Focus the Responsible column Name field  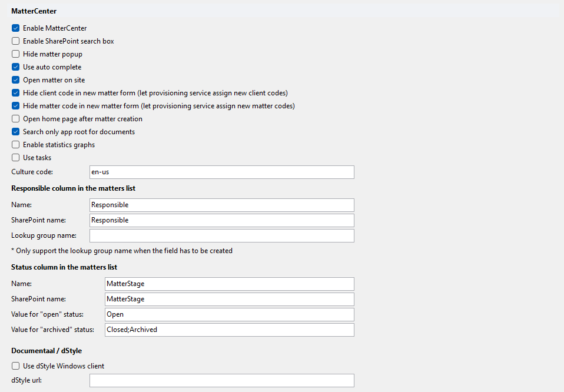pyautogui.click(x=221, y=205)
